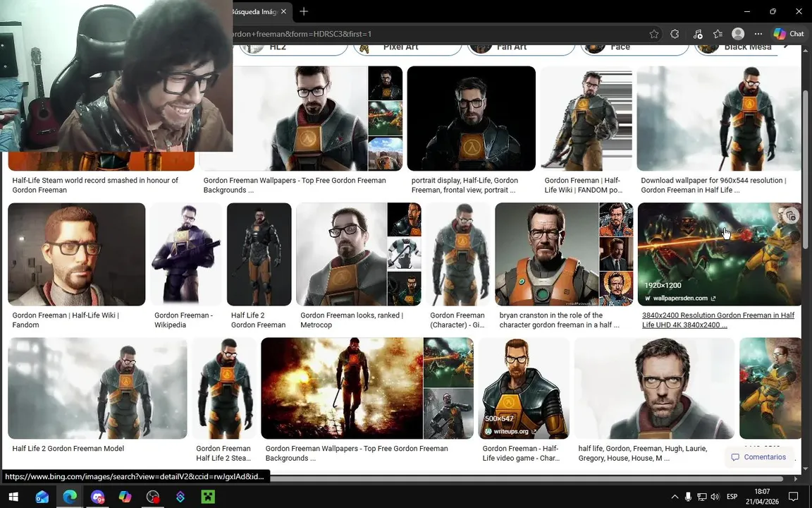Viewport: 812px width, 508px height.
Task: Click the microphone tray icon
Action: [x=688, y=497]
